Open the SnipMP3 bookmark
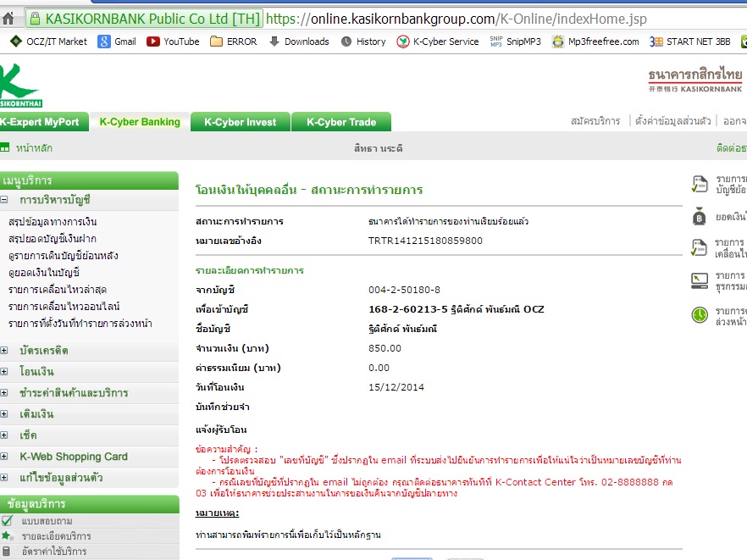747x560 pixels. (516, 42)
